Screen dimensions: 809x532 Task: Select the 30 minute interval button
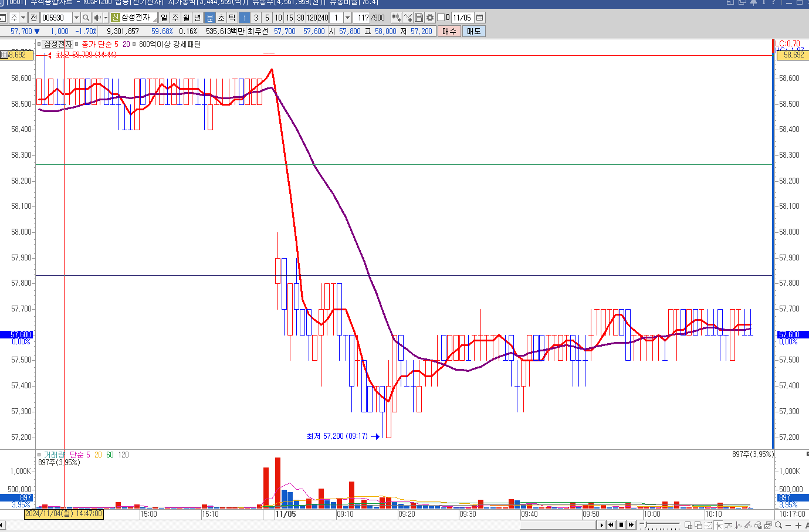pos(300,18)
